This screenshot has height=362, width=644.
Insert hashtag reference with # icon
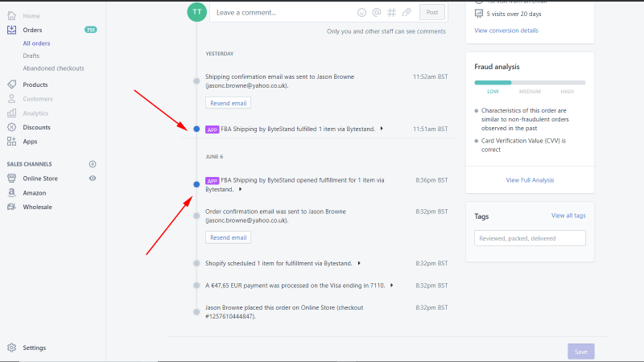[391, 12]
